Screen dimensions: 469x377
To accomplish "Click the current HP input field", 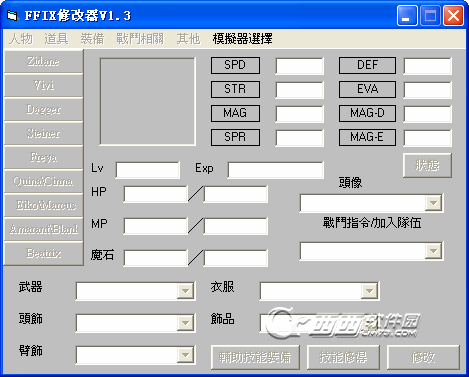I will [155, 194].
